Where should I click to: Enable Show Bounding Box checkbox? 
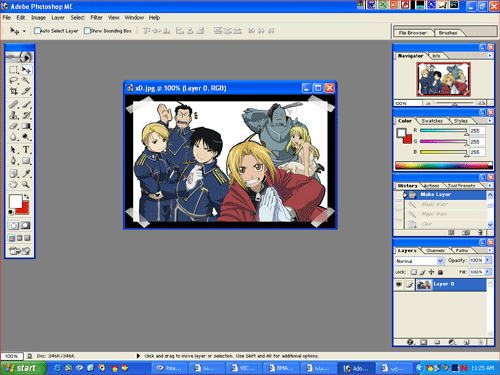point(87,31)
